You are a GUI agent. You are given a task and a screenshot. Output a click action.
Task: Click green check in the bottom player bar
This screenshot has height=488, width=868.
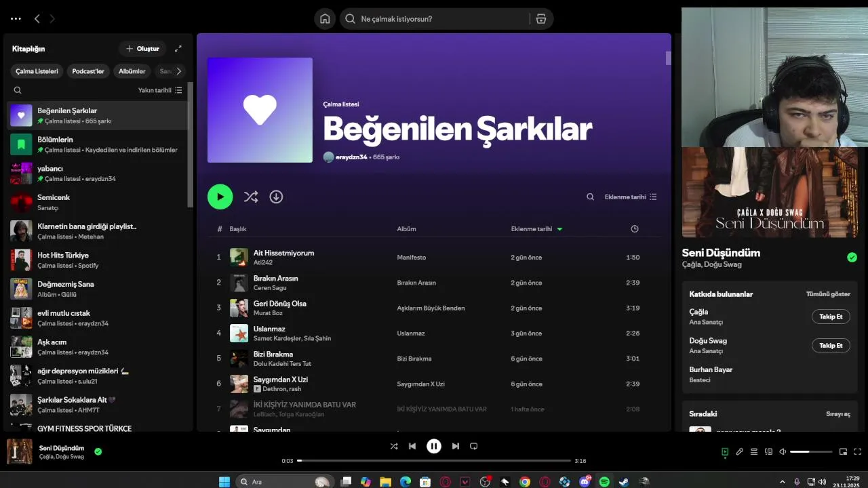click(98, 451)
